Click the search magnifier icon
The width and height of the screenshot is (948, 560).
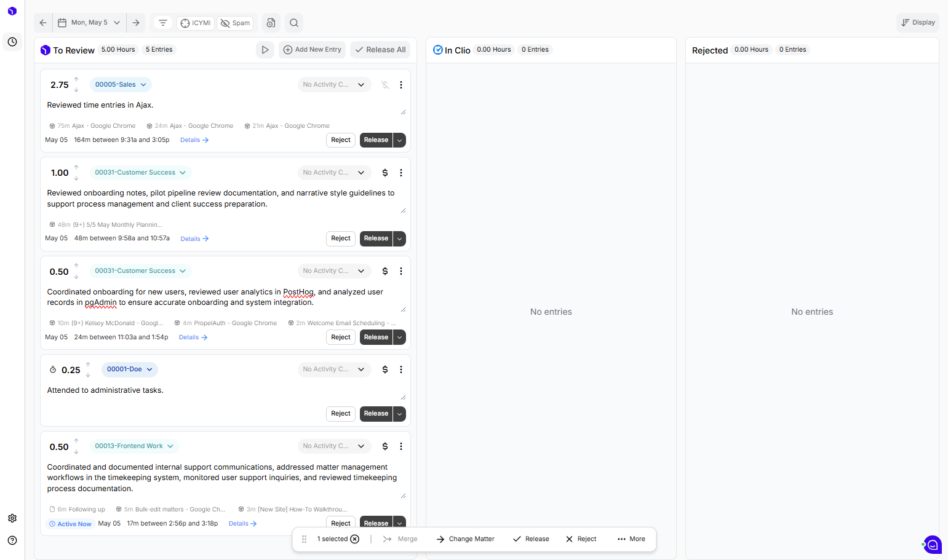(294, 23)
